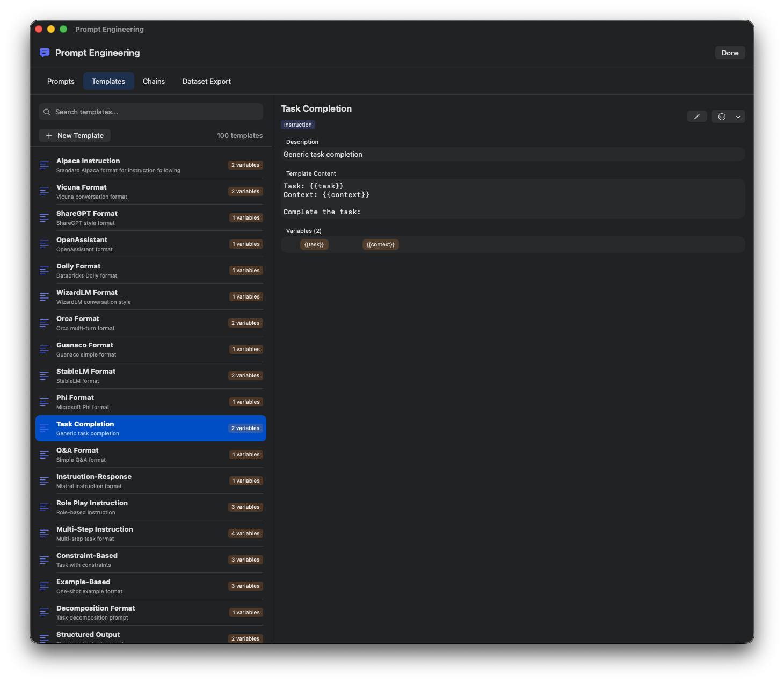The width and height of the screenshot is (784, 683).
Task: Click the Decomposition Format list icon
Action: [x=44, y=613]
